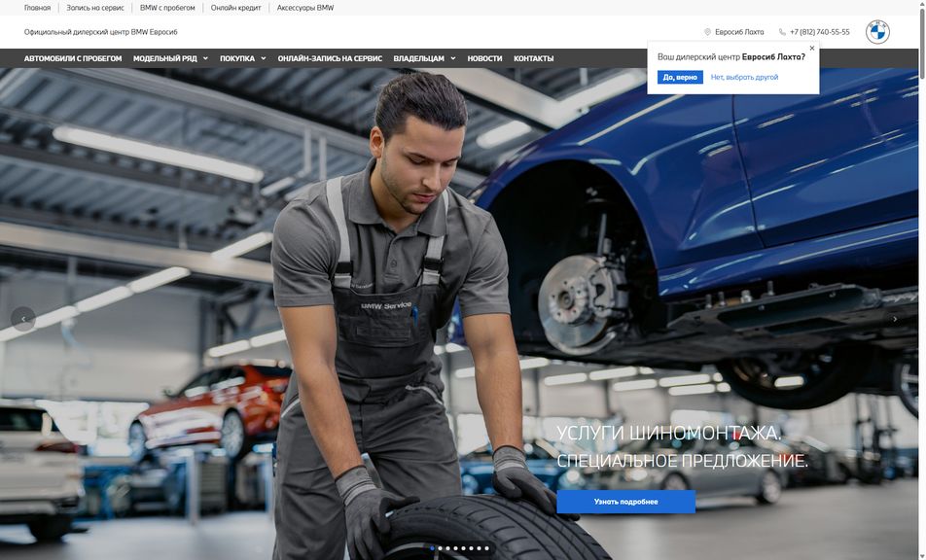Click the location pin icon beside Евросиб Лахта
The width and height of the screenshot is (926, 560).
click(707, 32)
